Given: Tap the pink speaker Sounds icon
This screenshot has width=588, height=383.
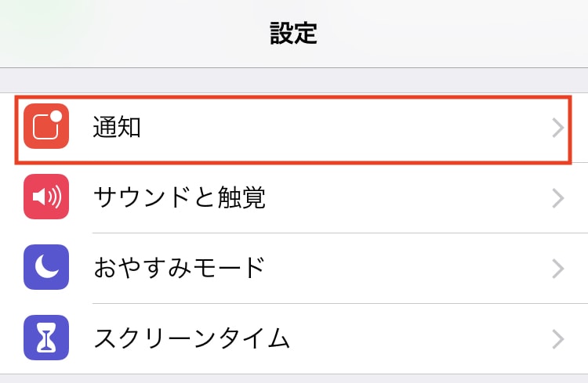Looking at the screenshot, I should click(46, 197).
